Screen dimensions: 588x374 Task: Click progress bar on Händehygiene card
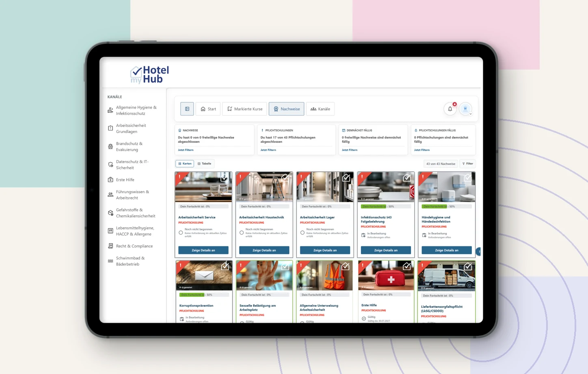pos(447,207)
